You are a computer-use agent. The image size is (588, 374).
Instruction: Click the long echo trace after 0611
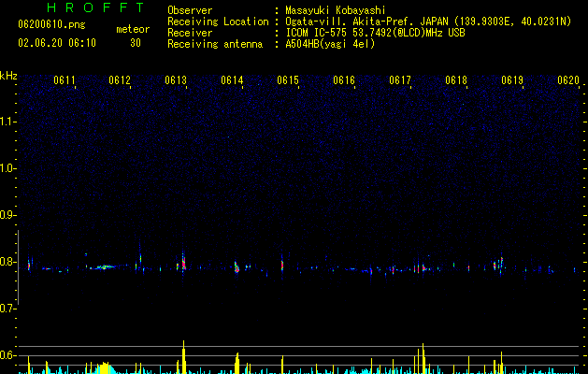105,267
